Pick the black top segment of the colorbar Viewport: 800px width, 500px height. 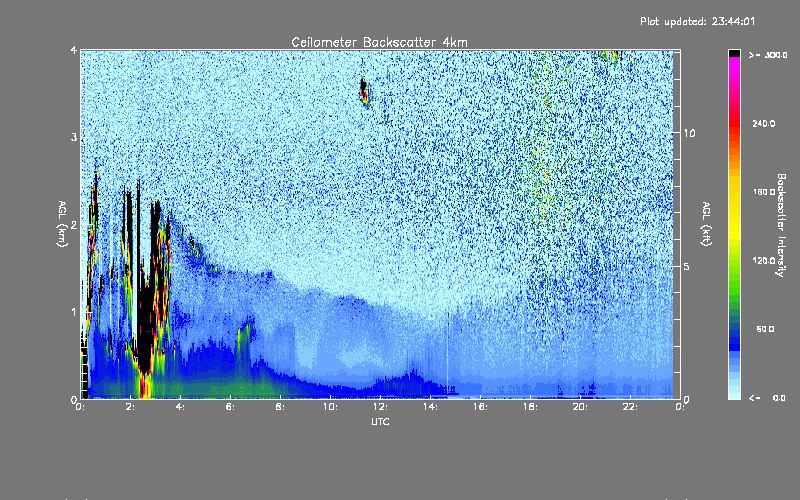point(734,53)
